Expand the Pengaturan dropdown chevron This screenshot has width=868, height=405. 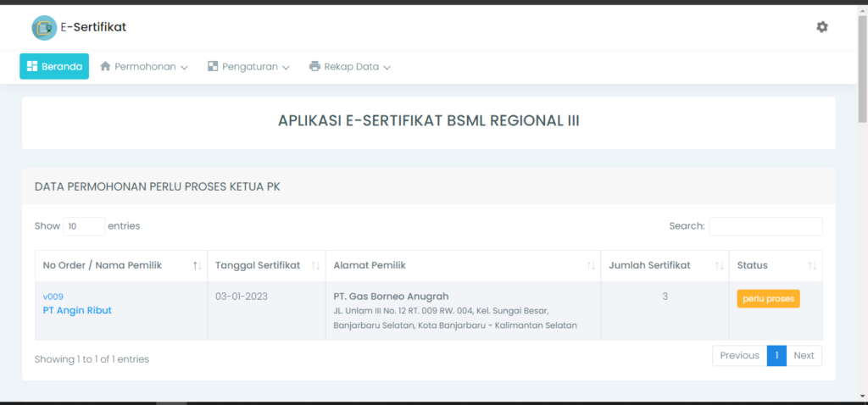[286, 67]
